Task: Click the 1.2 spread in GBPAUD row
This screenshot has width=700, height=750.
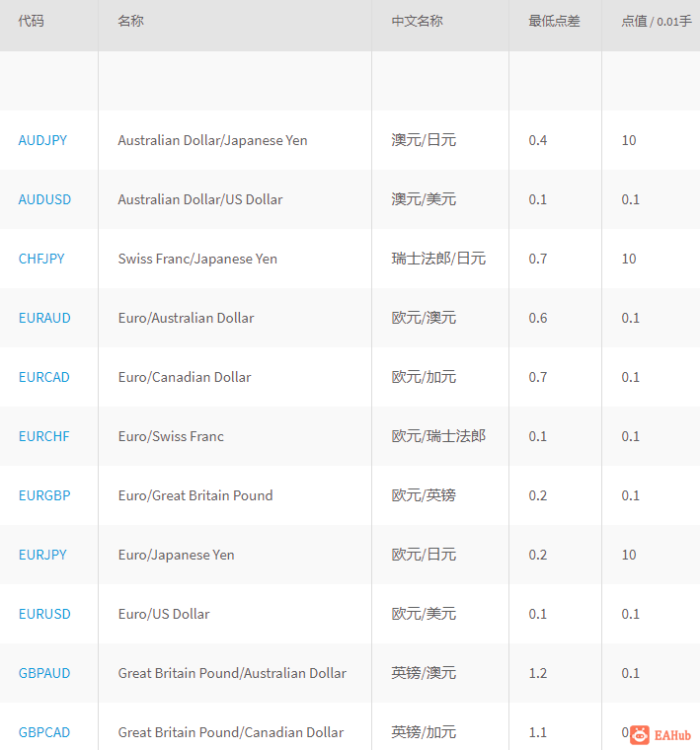Action: point(538,673)
